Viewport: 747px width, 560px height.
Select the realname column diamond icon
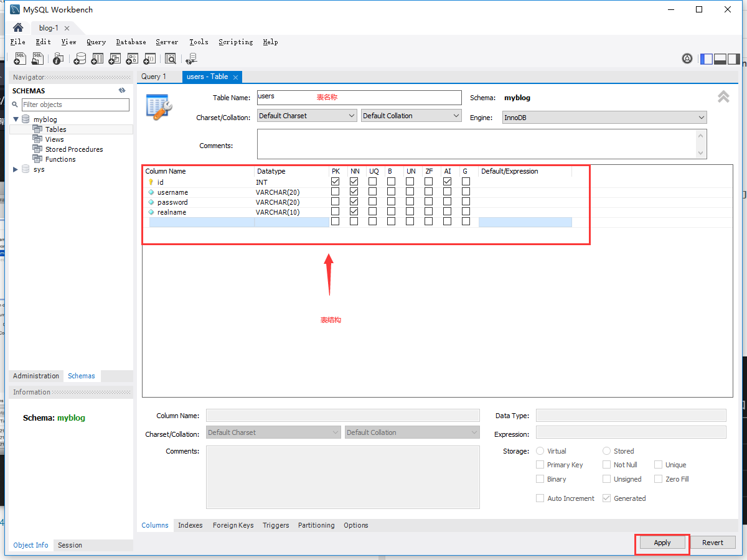pyautogui.click(x=151, y=212)
